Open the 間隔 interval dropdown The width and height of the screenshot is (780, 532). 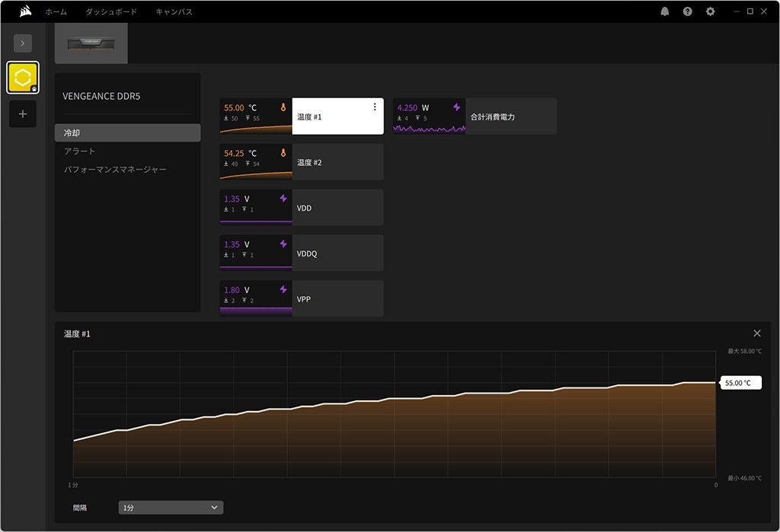click(171, 508)
